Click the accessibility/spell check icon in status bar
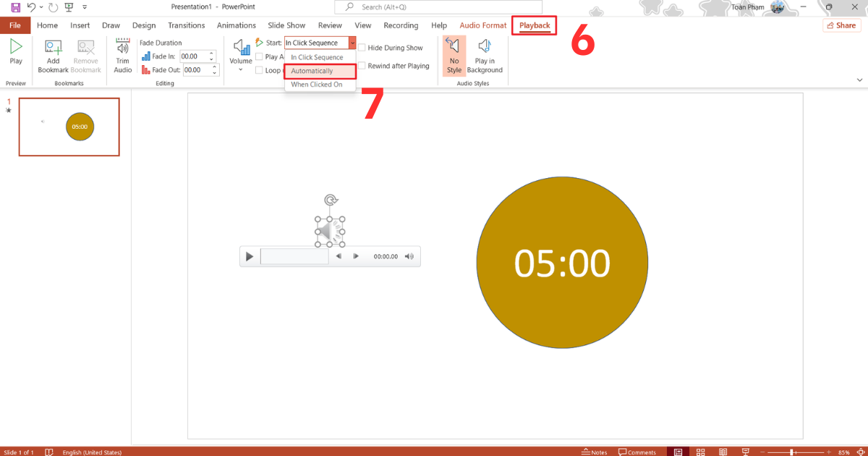 [49, 452]
